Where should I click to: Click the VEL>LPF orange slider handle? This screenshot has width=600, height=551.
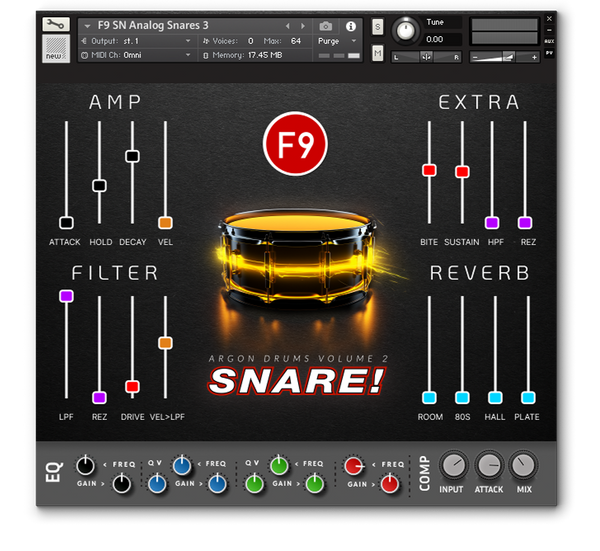tap(165, 343)
